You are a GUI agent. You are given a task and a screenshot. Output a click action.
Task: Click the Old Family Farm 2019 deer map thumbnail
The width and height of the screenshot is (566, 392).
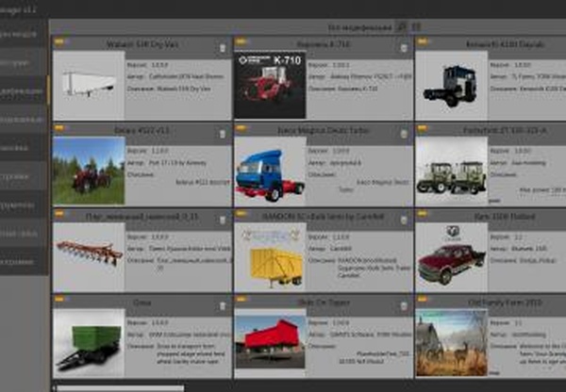coord(452,343)
